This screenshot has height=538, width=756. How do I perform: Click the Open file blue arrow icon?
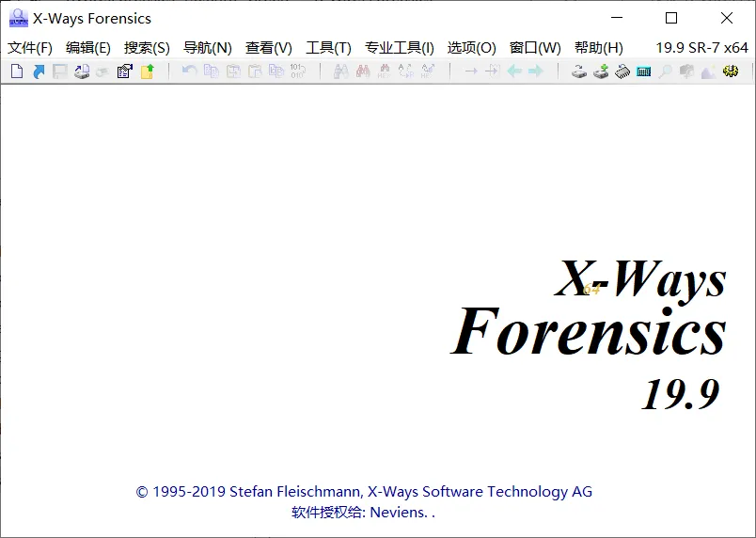tap(39, 71)
